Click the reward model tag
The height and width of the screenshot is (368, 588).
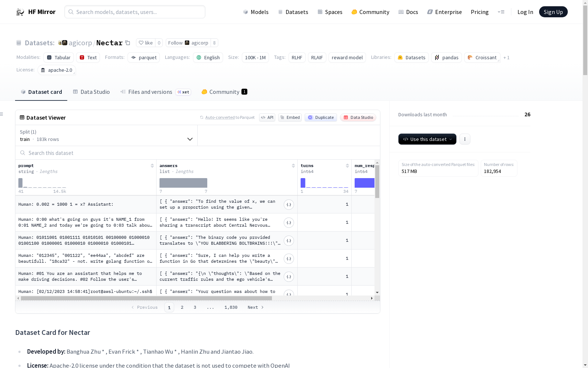(x=347, y=57)
